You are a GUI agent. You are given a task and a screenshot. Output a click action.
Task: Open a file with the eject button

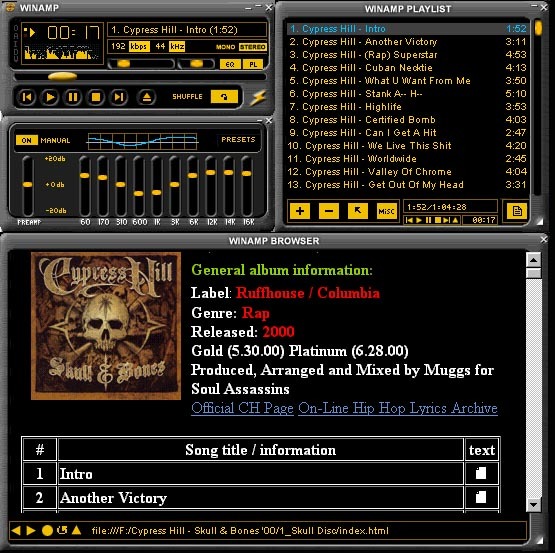pyautogui.click(x=147, y=97)
